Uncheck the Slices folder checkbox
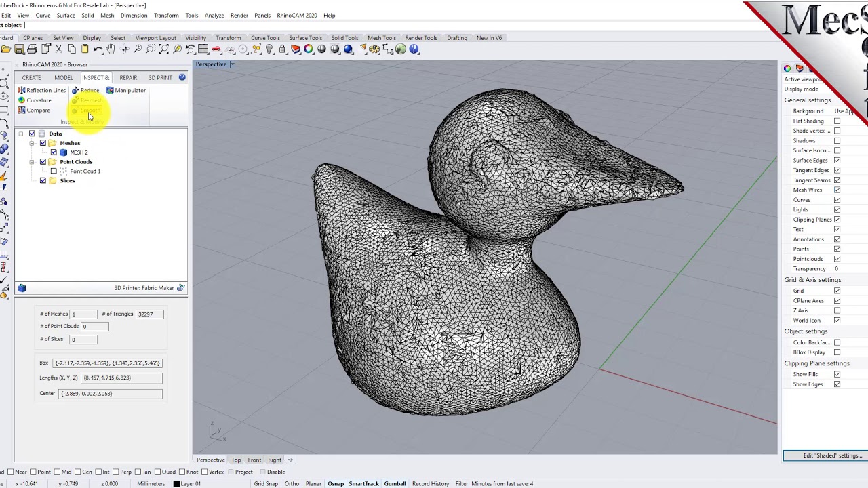The image size is (868, 488). tap(43, 181)
